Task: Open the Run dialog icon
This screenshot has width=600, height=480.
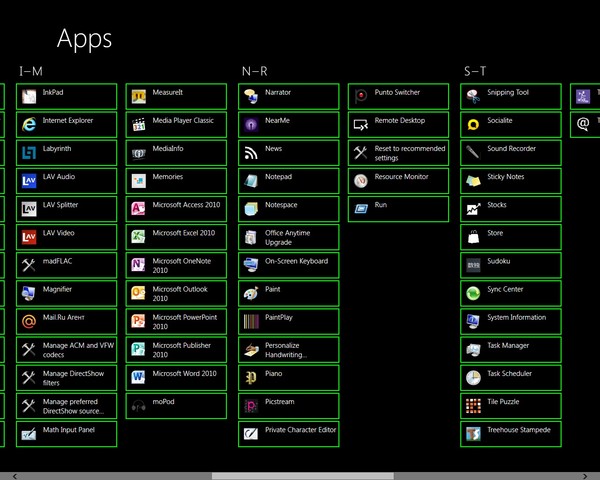Action: [x=361, y=209]
